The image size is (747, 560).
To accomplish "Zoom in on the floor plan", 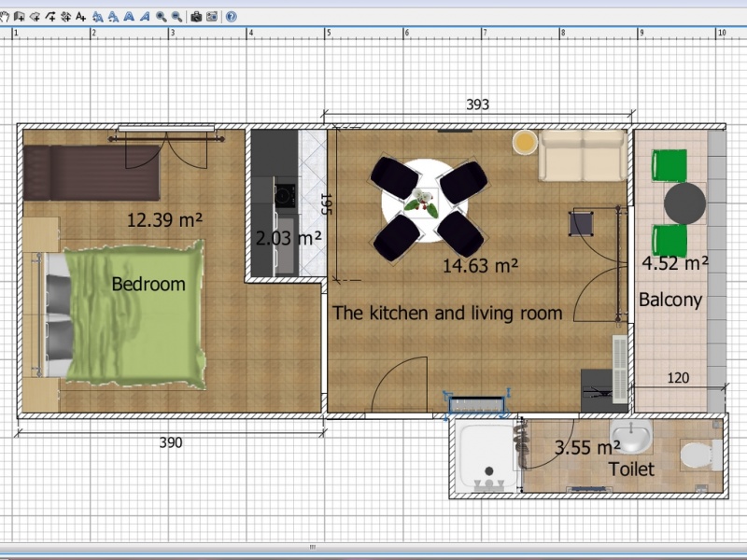I will pos(161,17).
